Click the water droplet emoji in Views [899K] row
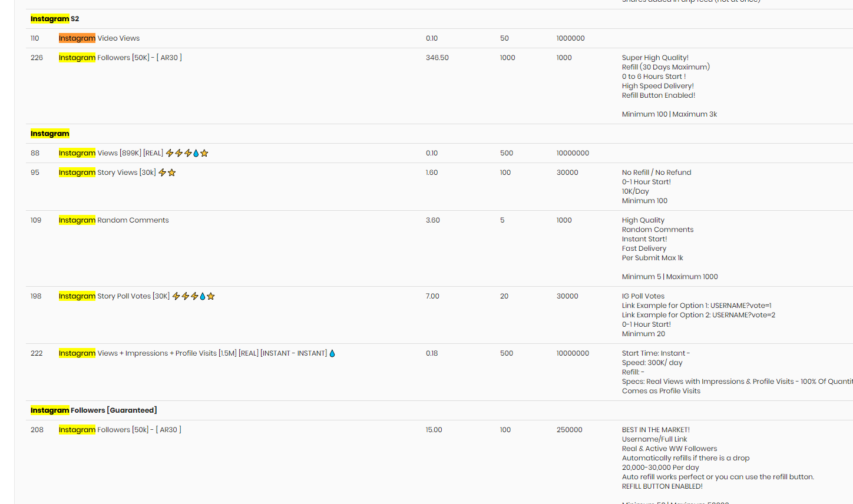Image resolution: width=853 pixels, height=504 pixels. [196, 153]
